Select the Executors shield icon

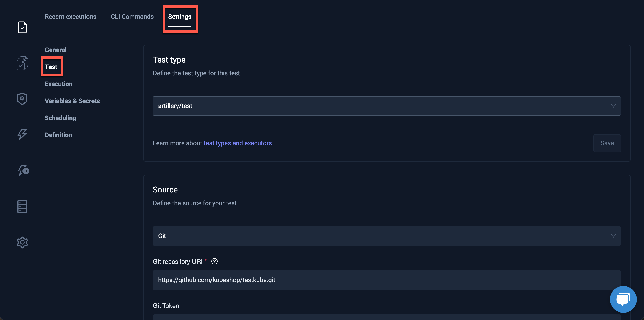pyautogui.click(x=22, y=99)
